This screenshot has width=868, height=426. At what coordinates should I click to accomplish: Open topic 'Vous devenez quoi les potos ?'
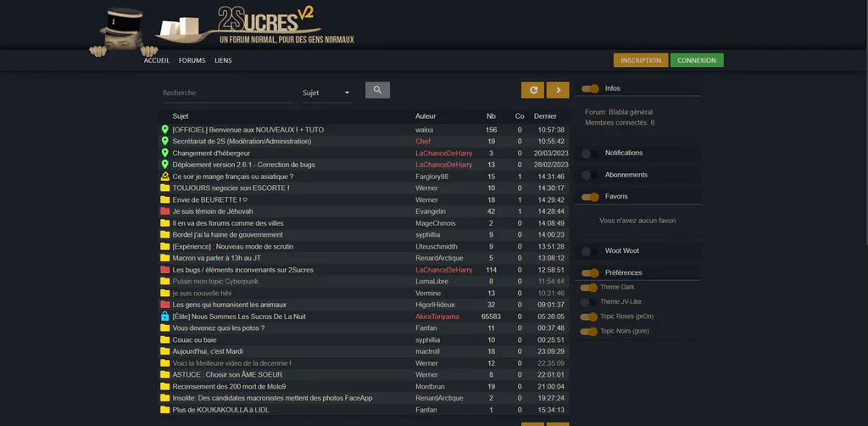point(219,328)
